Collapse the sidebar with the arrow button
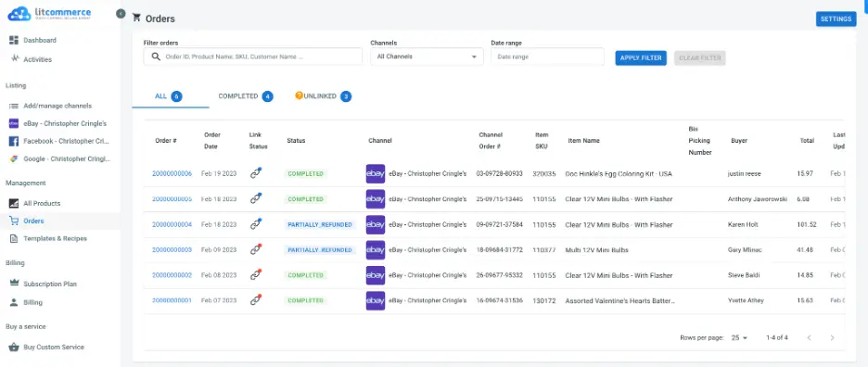The height and width of the screenshot is (367, 868). click(121, 13)
